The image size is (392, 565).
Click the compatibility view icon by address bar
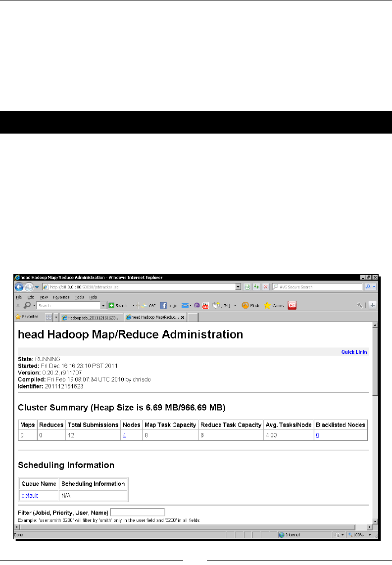click(247, 287)
